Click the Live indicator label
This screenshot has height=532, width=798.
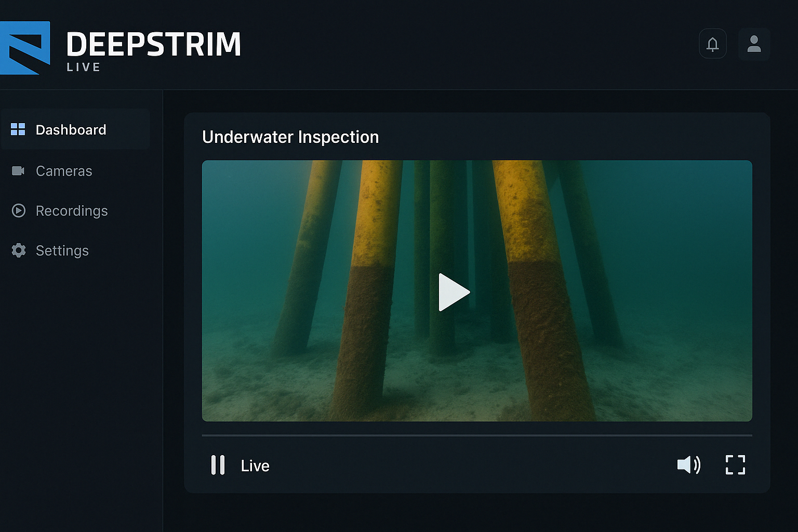[255, 466]
